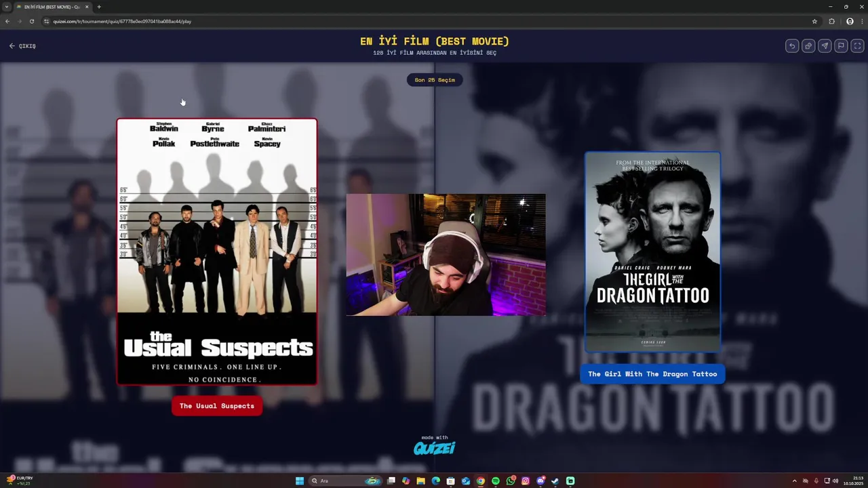Go back in browser history
This screenshot has height=488, width=868.
[x=7, y=21]
